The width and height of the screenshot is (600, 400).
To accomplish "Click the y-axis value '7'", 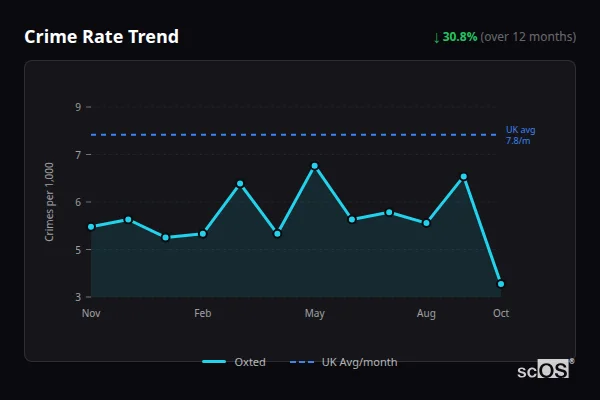I will 78,155.
